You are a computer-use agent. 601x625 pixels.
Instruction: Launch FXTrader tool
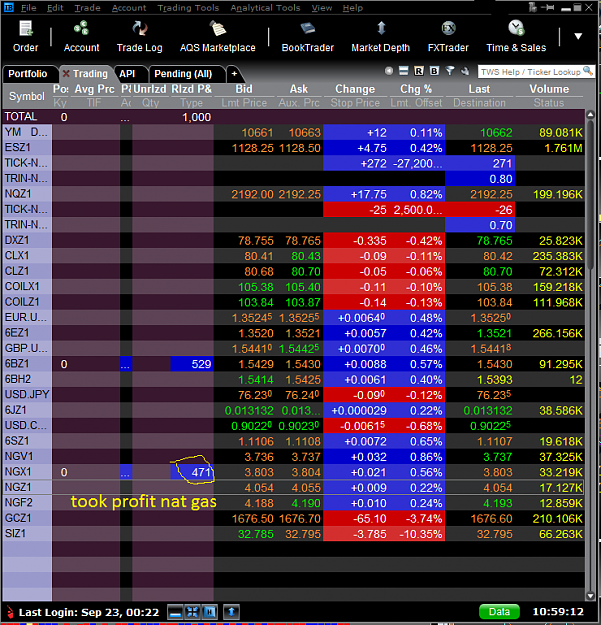click(x=448, y=37)
